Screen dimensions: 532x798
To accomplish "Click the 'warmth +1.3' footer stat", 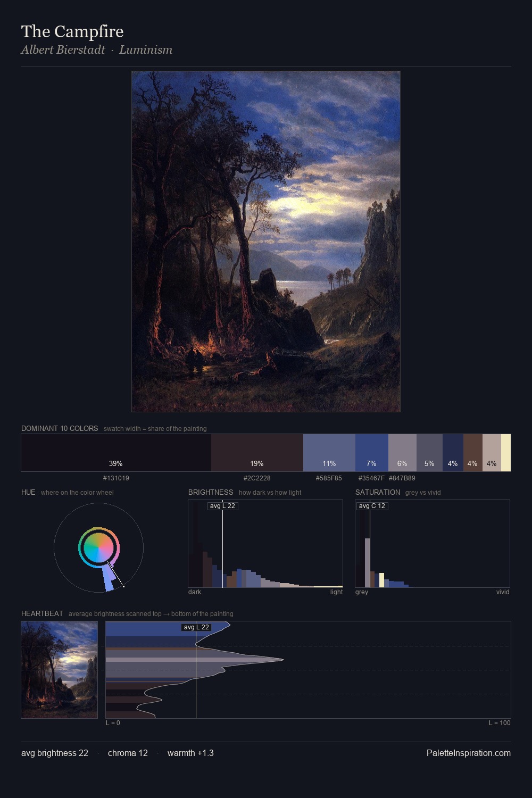I will coord(190,753).
